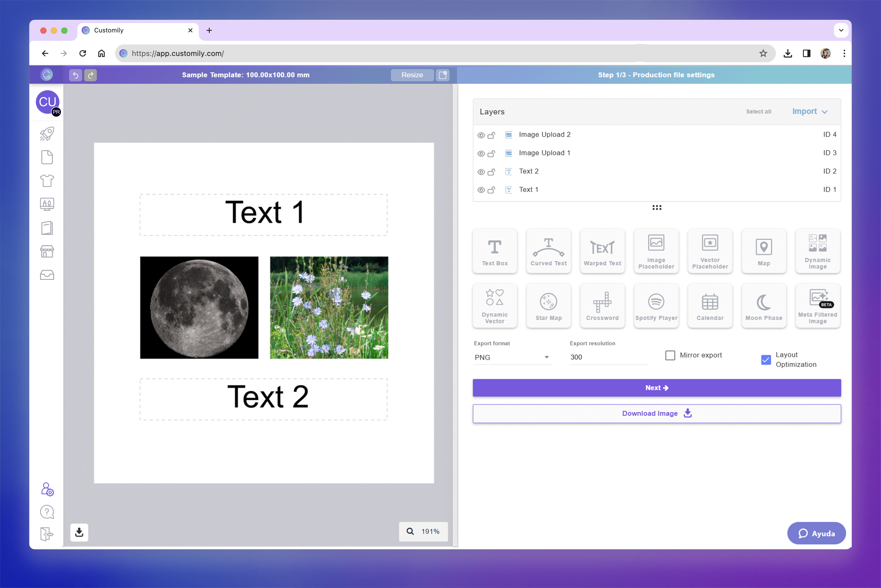
Task: Add a Crossword element
Action: 602,306
